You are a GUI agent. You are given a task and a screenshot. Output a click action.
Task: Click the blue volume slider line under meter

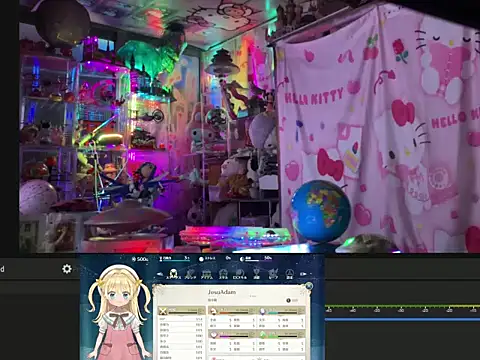pyautogui.click(x=403, y=319)
